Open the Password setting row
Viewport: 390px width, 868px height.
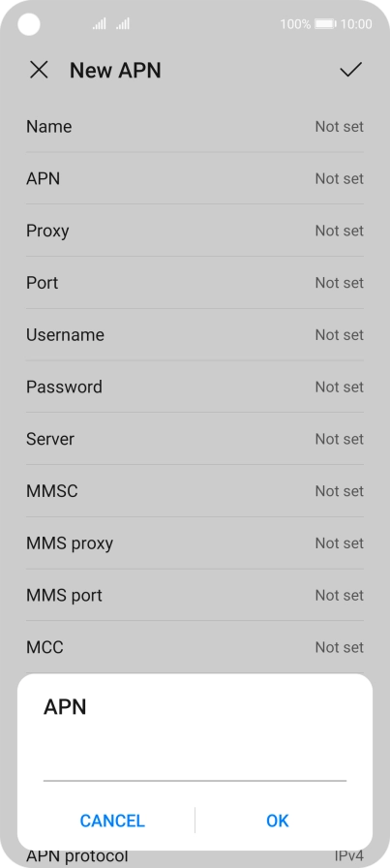pyautogui.click(x=195, y=387)
